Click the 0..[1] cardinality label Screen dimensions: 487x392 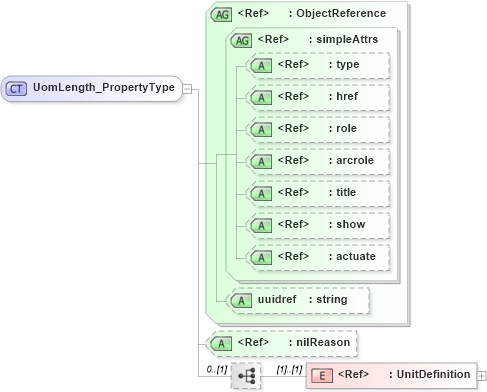[x=217, y=369]
